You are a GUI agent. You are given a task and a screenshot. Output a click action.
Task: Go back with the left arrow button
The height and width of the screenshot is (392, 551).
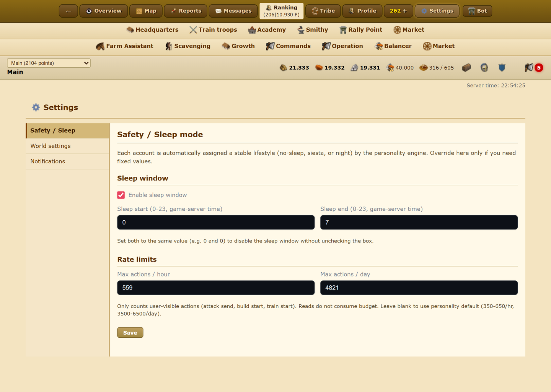click(68, 11)
